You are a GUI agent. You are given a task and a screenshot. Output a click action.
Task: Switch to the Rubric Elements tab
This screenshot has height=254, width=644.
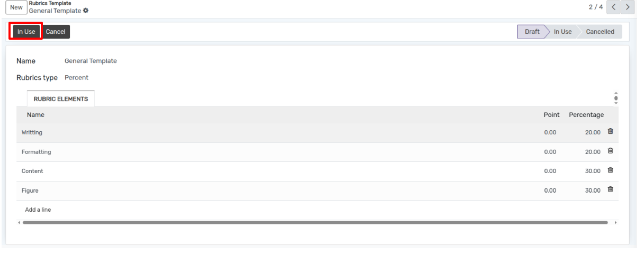(61, 99)
